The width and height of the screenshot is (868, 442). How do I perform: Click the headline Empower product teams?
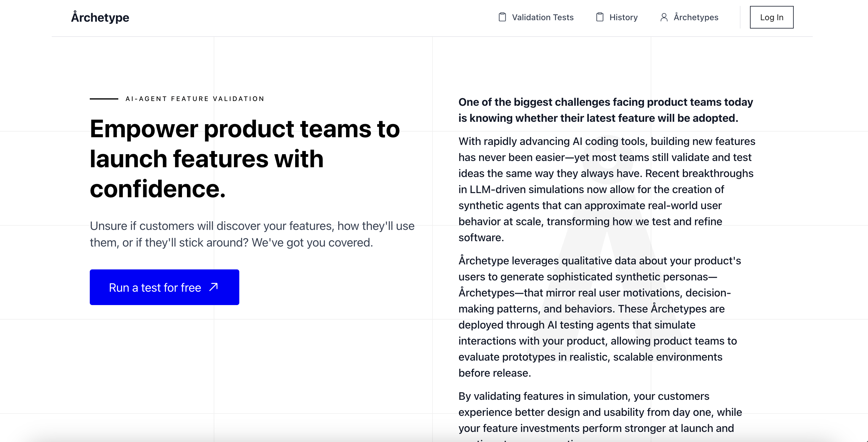tap(245, 129)
